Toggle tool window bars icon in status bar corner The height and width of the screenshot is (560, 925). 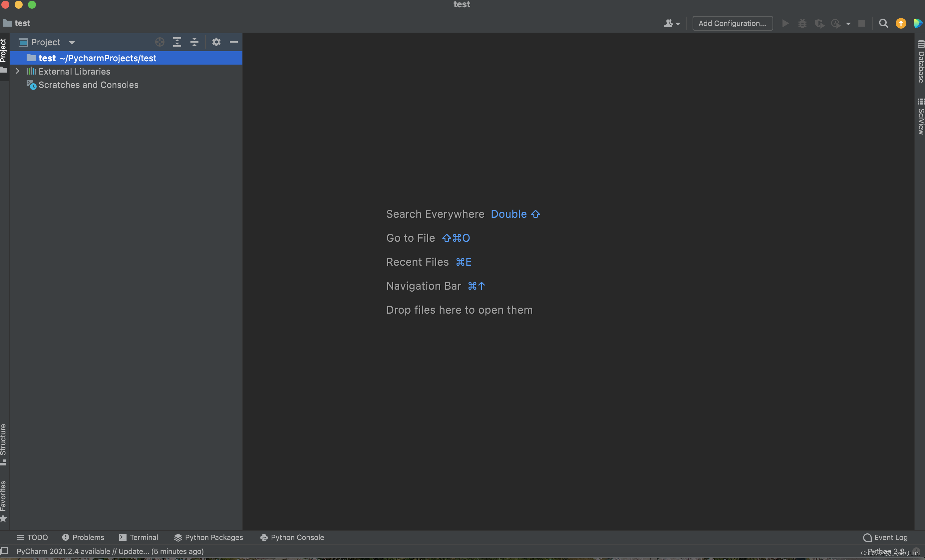point(4,551)
